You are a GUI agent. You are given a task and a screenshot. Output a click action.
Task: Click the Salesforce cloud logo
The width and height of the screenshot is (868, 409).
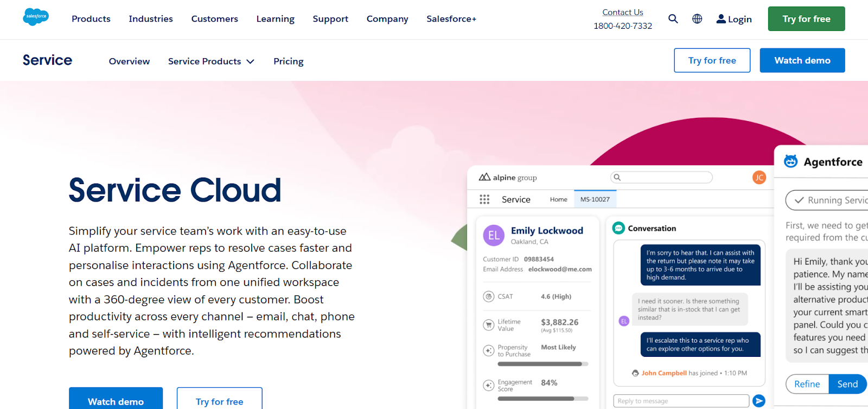(36, 17)
